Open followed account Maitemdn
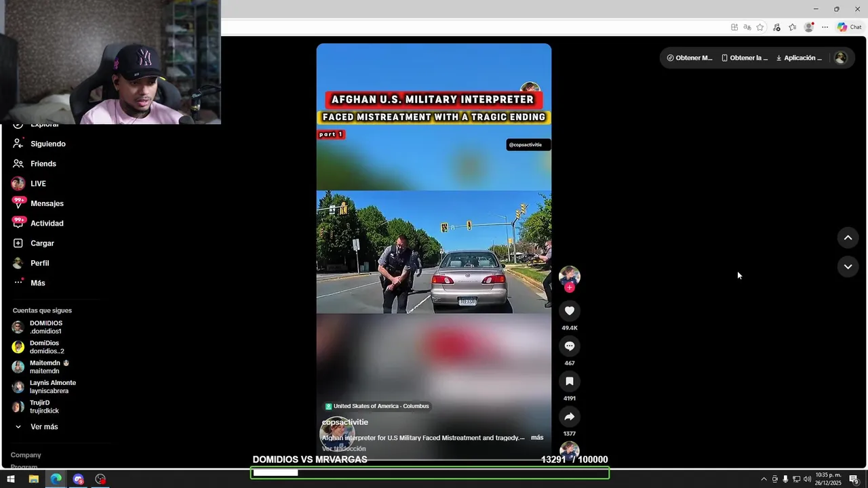868x488 pixels. tap(45, 367)
